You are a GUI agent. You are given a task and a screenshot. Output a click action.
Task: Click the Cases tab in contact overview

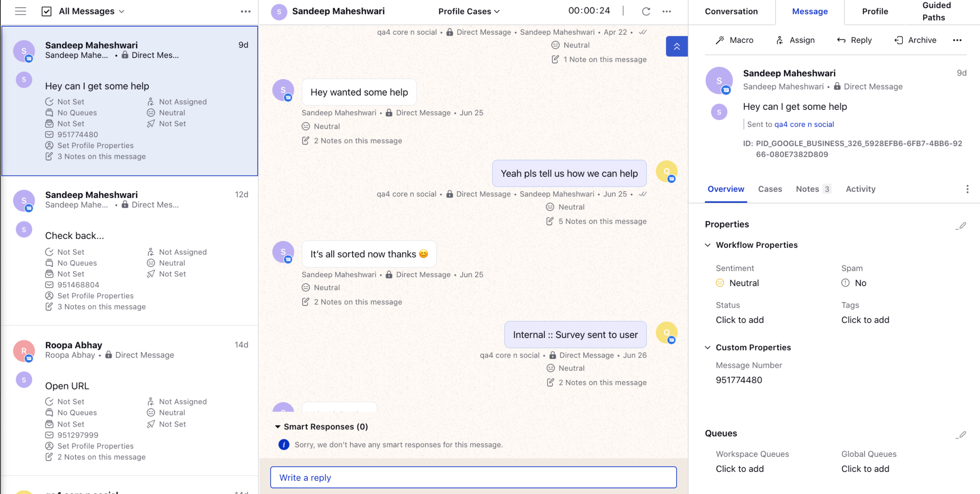[x=770, y=188]
